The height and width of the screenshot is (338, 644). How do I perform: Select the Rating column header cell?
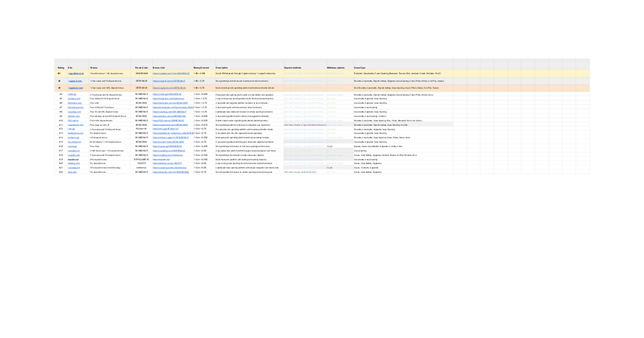61,68
